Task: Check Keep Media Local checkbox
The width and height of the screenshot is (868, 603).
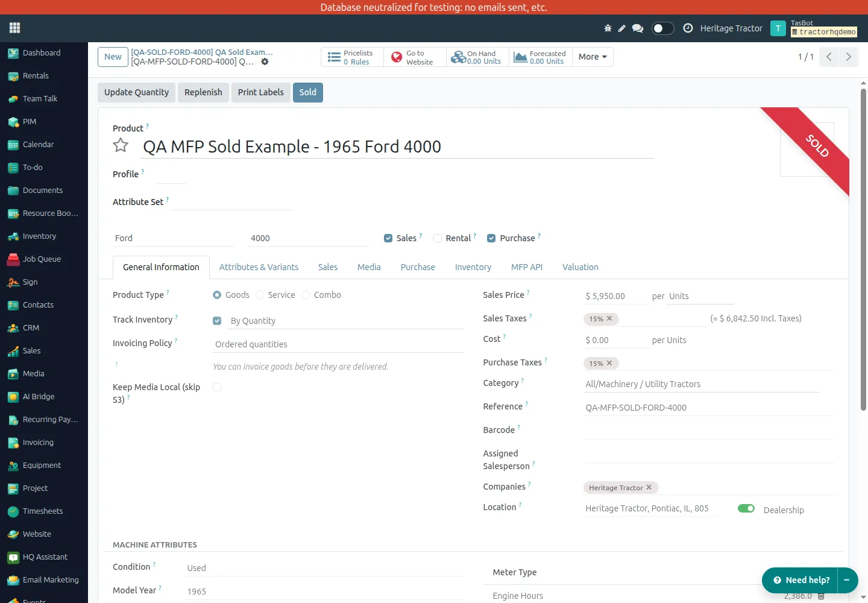Action: coord(217,387)
